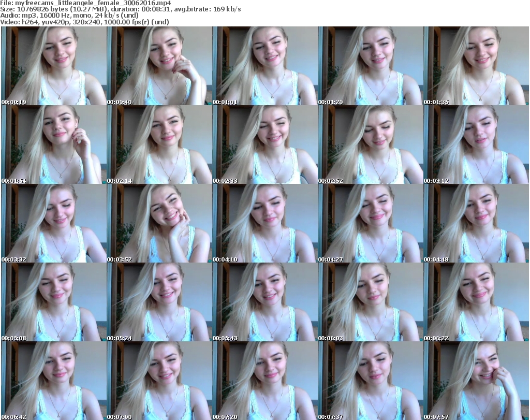The width and height of the screenshot is (530, 420).
Task: Select the thumbnail timestamped 00:04:48
Action: coord(476,224)
